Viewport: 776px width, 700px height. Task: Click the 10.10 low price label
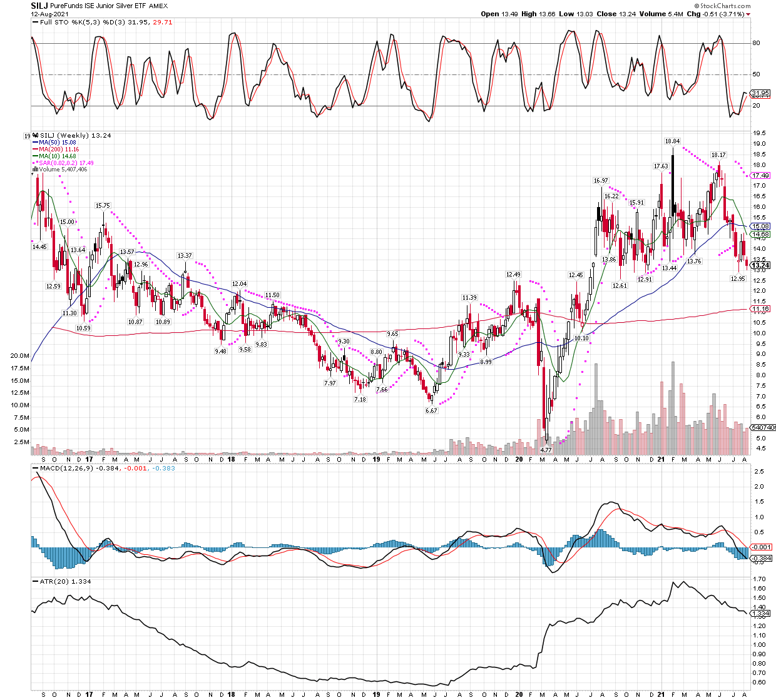coord(581,338)
